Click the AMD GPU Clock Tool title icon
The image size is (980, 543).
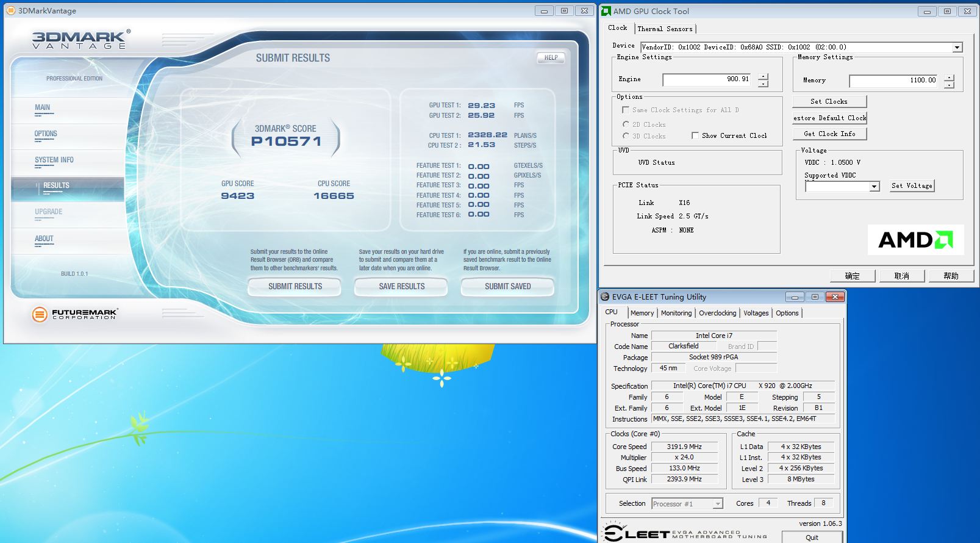point(606,11)
